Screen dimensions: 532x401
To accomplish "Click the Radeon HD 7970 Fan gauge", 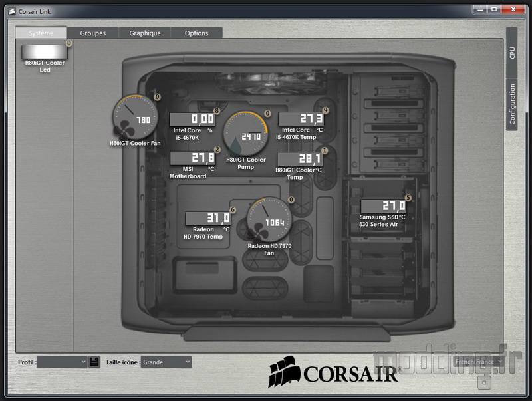I will (x=269, y=220).
